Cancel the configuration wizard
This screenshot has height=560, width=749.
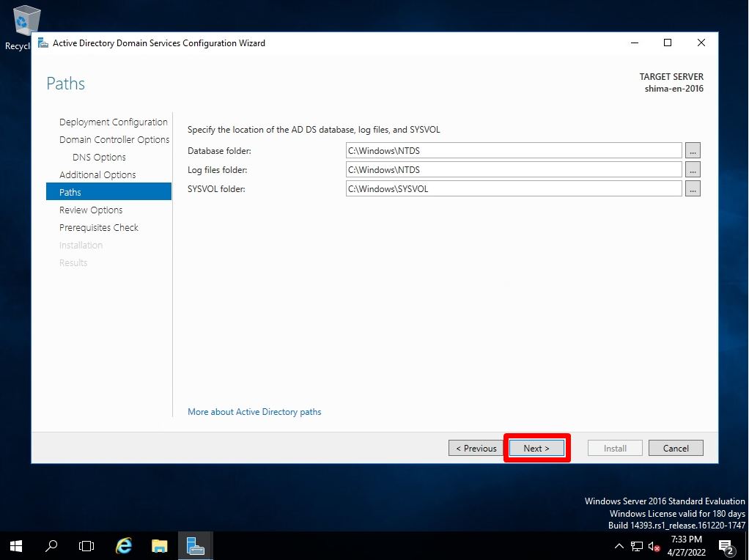(x=676, y=448)
